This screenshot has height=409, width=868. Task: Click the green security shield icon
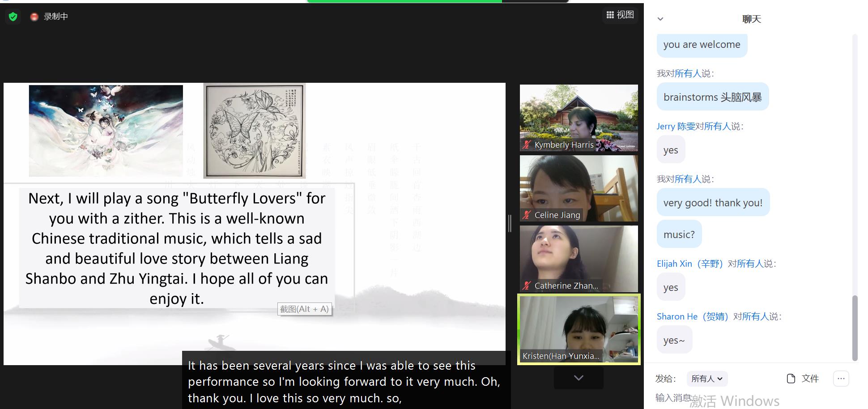coord(13,17)
